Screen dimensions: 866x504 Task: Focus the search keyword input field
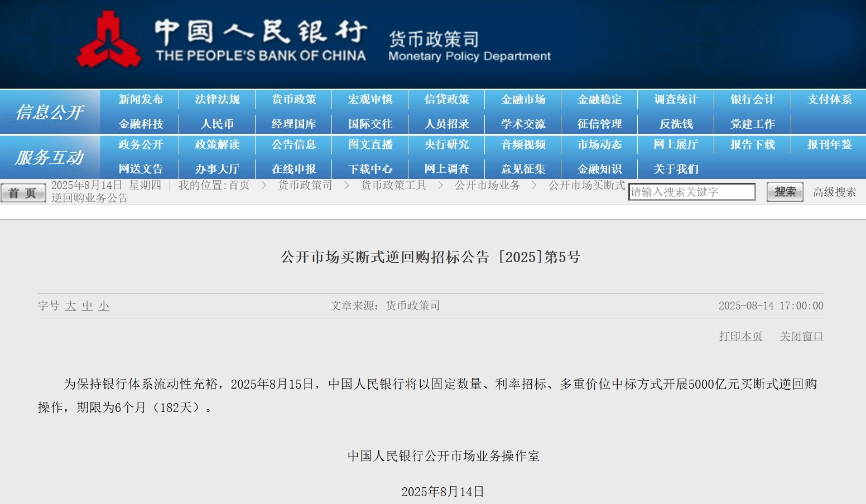click(691, 192)
